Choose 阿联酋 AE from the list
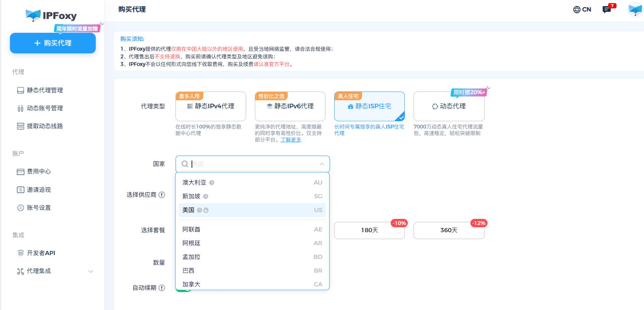 pos(252,230)
